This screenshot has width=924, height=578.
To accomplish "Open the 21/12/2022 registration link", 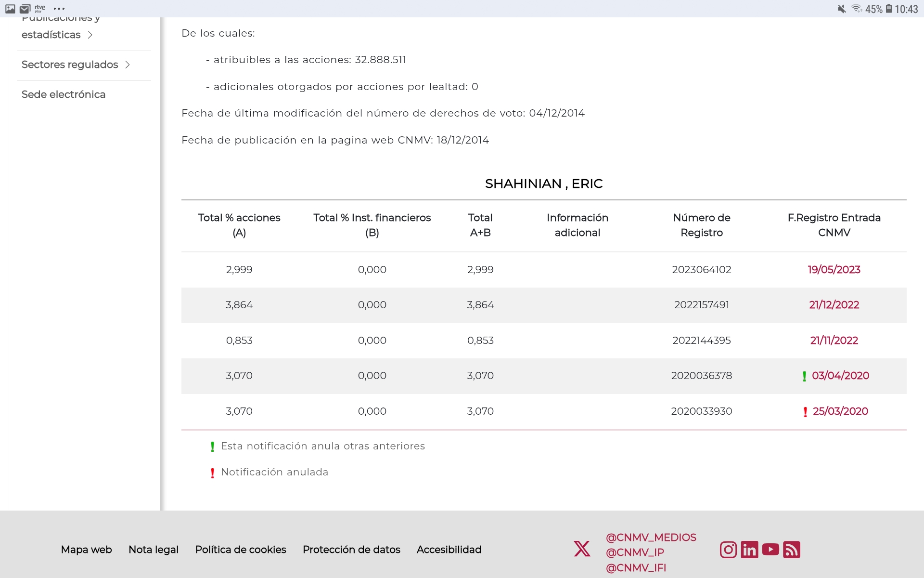I will point(834,305).
